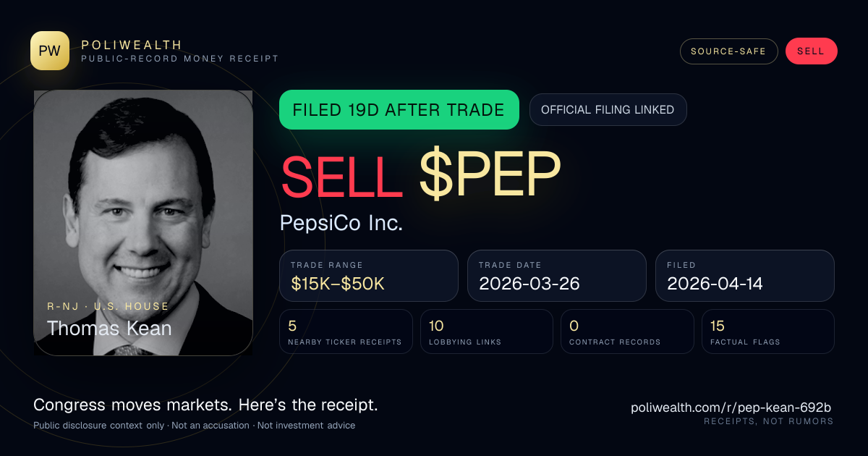This screenshot has height=456, width=868.
Task: Click the POLIWEALTH brand title
Action: (x=132, y=45)
